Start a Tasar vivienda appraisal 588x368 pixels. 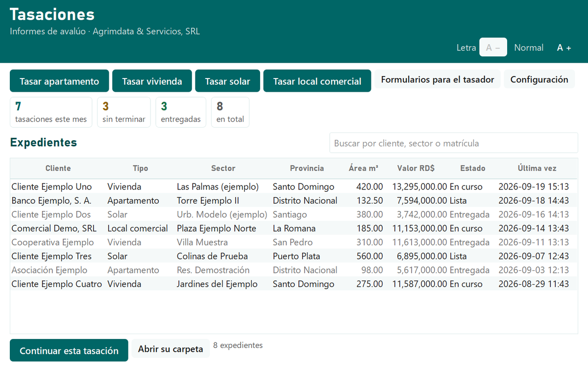(x=152, y=81)
